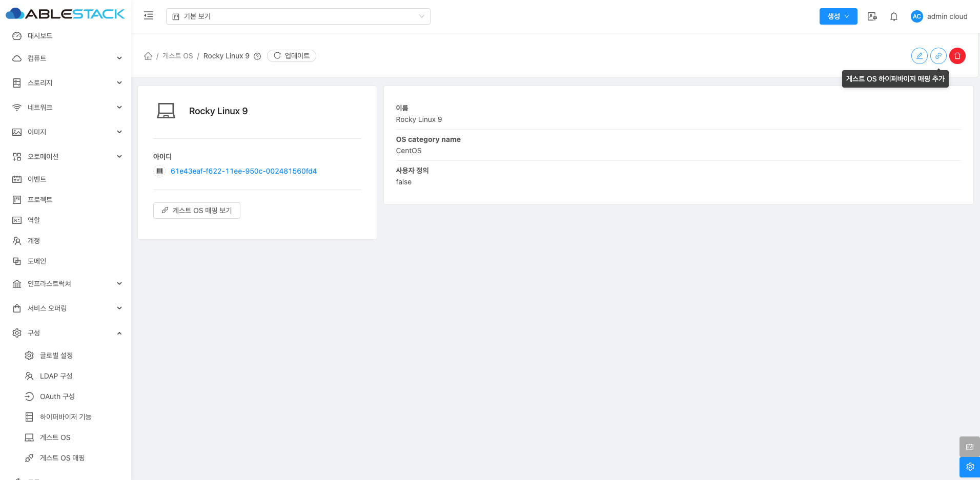The image size is (980, 480).
Task: Click the Rocky Linux 9 laptop icon
Action: (166, 111)
